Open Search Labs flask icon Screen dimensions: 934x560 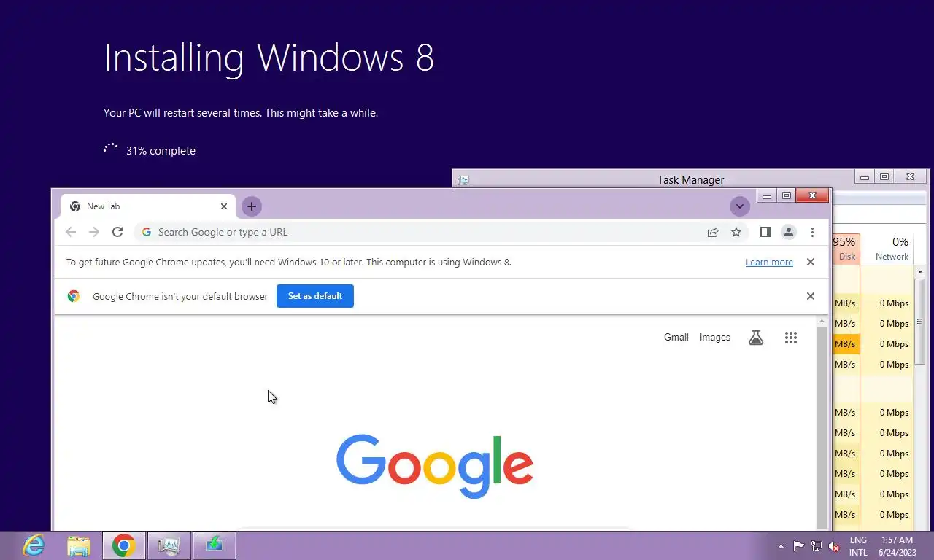tap(756, 338)
